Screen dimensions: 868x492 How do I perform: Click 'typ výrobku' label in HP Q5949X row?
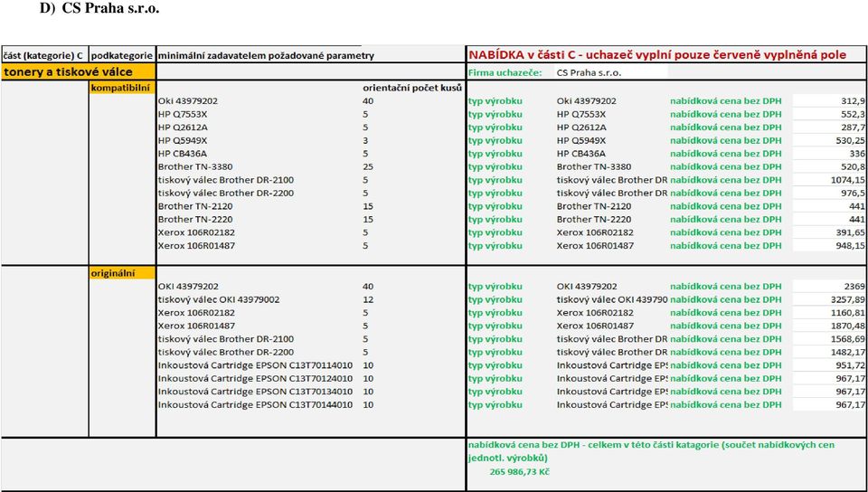coord(495,140)
